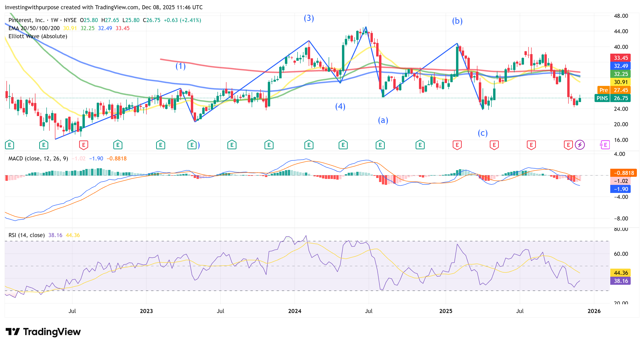The height and width of the screenshot is (346, 644).
Task: Click green earnings marker below wave (a) label
Action: [x=380, y=145]
